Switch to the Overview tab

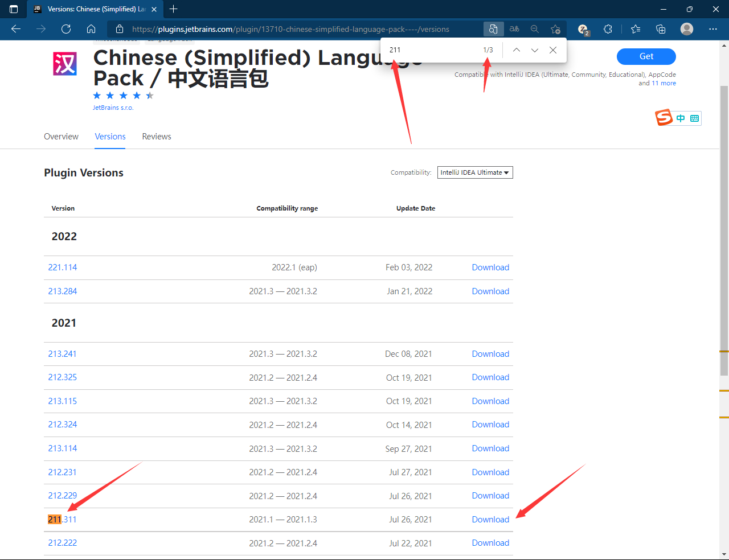pyautogui.click(x=61, y=137)
